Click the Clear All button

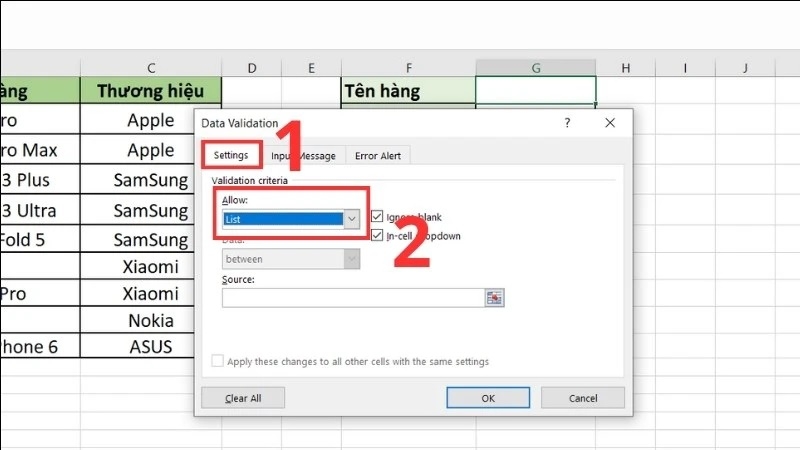pos(243,398)
